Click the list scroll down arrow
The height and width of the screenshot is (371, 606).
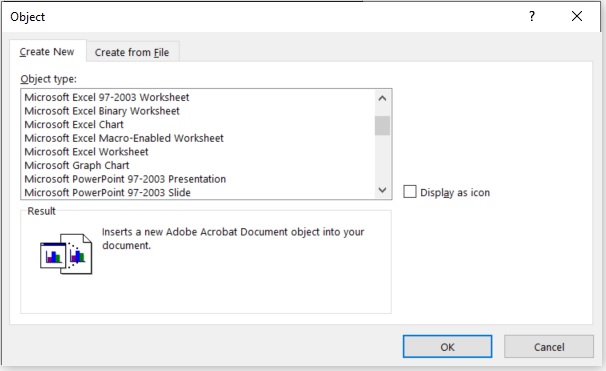tap(382, 190)
